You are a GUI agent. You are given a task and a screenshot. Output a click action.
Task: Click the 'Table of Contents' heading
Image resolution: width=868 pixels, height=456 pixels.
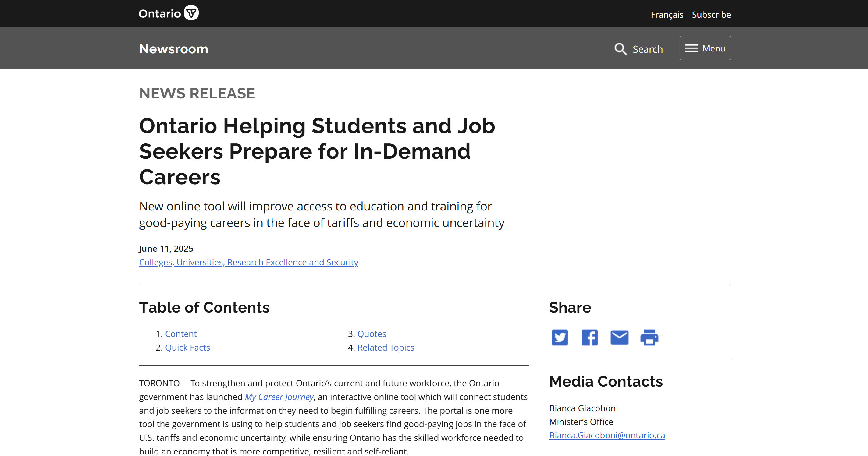204,307
